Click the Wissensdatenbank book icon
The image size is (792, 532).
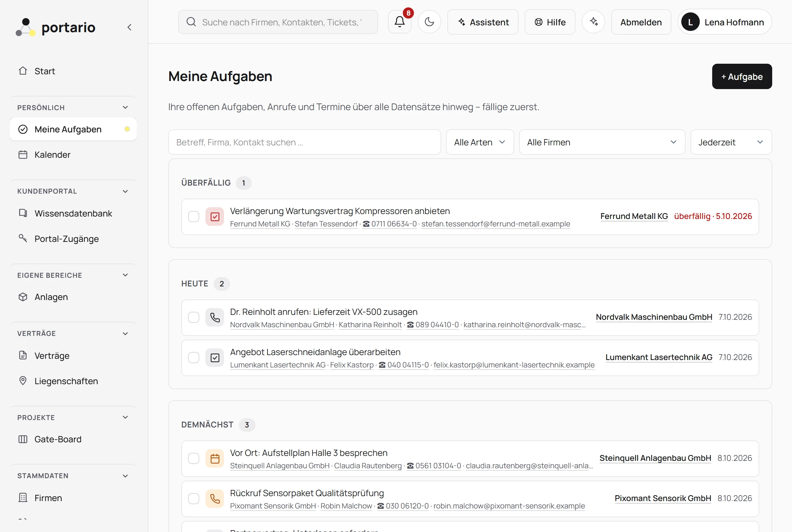pos(23,213)
